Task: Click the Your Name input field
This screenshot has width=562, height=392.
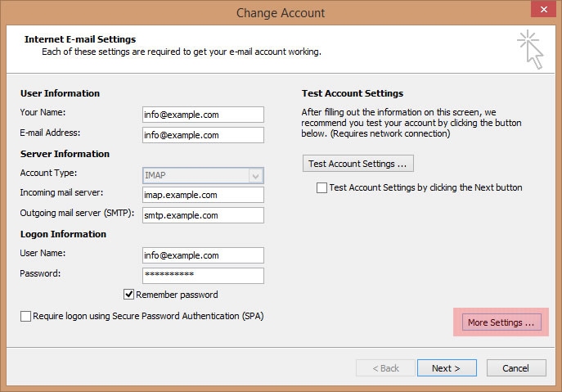Action: coord(203,115)
